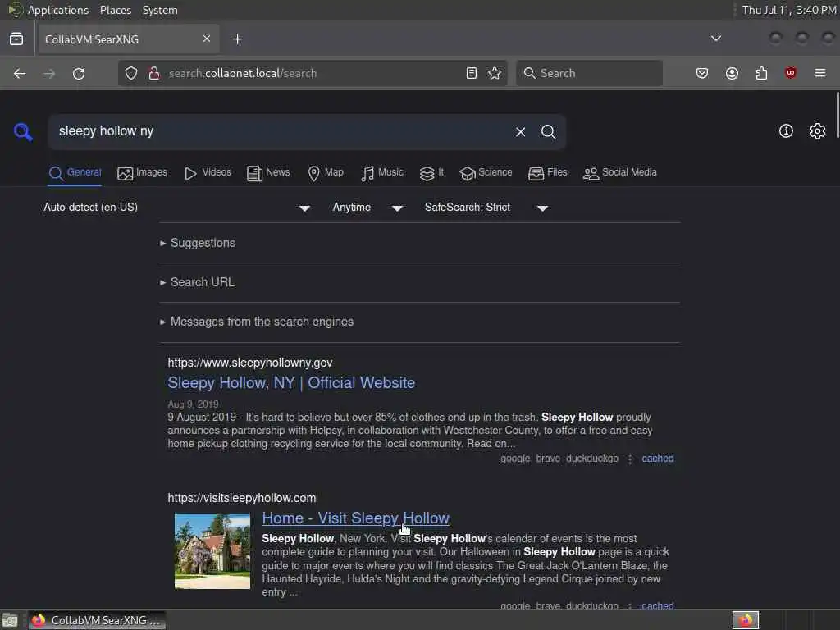Image resolution: width=840 pixels, height=630 pixels.
Task: Open the uBlock Origin icon
Action: [791, 73]
